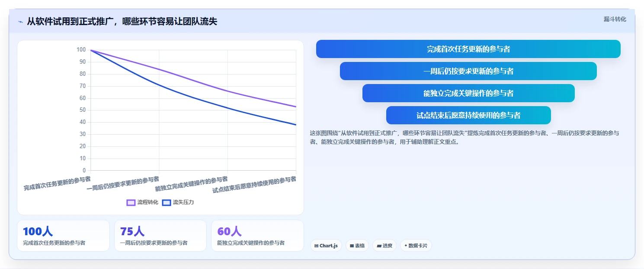
Task: Open the 100人 stat card
Action: (63, 236)
